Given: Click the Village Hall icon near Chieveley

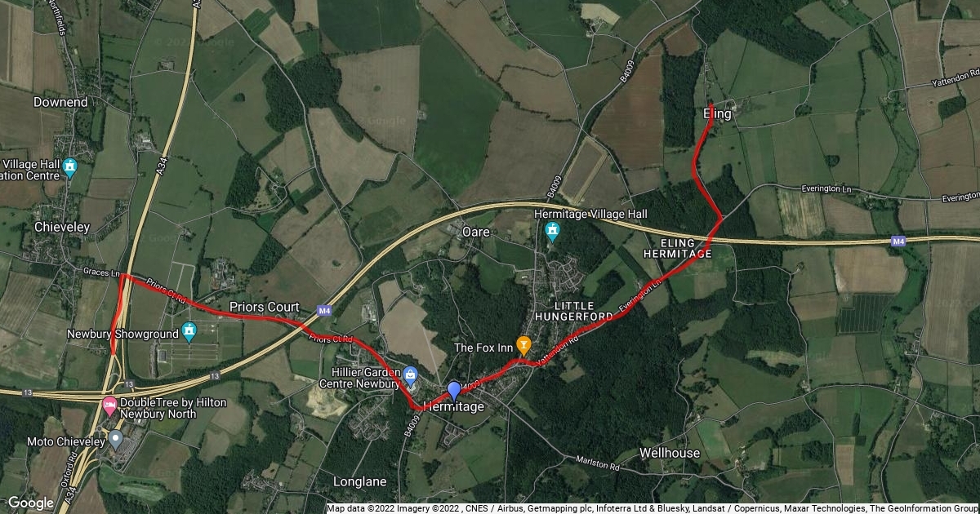Looking at the screenshot, I should pyautogui.click(x=69, y=168).
